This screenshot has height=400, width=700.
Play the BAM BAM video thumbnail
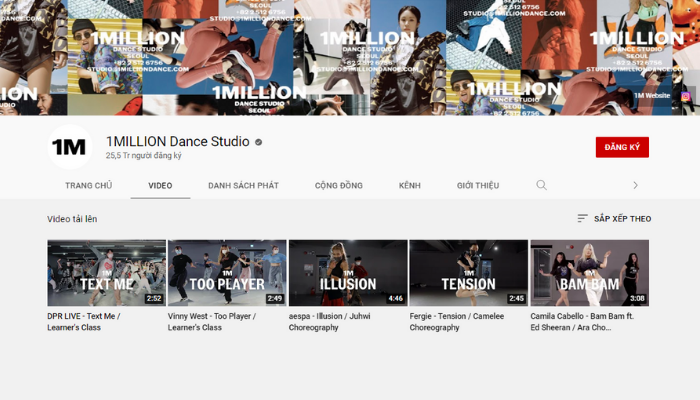click(x=590, y=273)
